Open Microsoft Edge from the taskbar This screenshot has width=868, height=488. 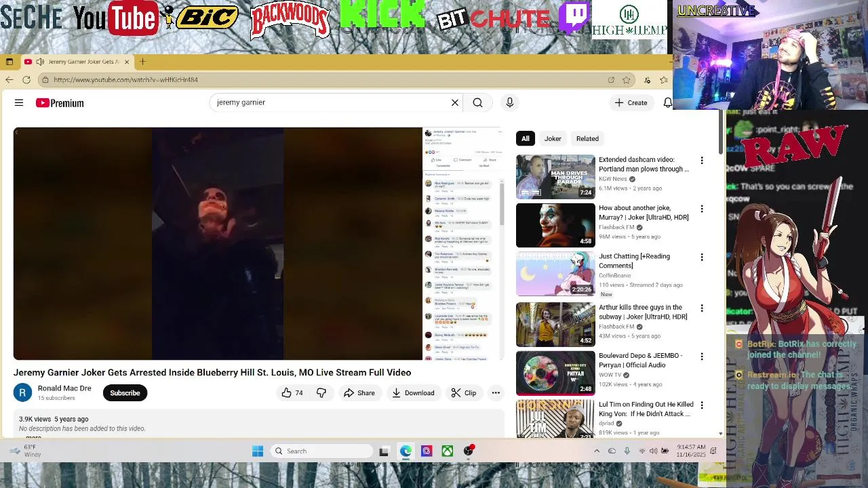coord(406,451)
